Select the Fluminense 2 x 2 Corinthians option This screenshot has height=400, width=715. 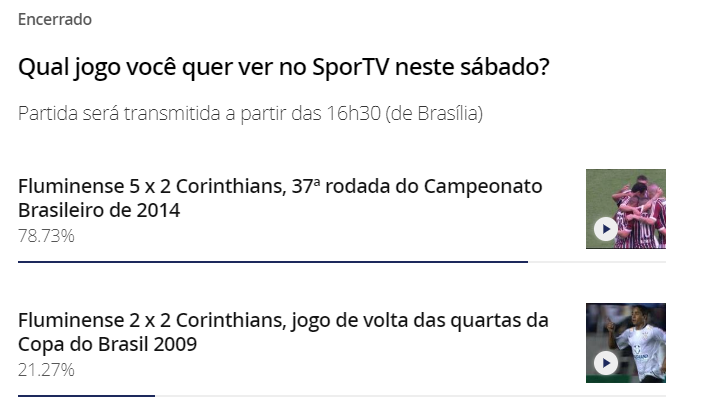click(x=283, y=332)
